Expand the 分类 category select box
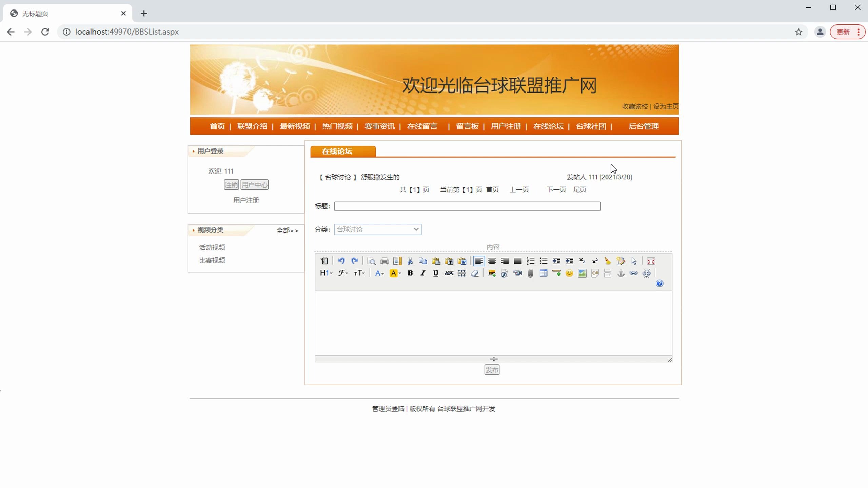The height and width of the screenshot is (488, 868). pyautogui.click(x=377, y=229)
